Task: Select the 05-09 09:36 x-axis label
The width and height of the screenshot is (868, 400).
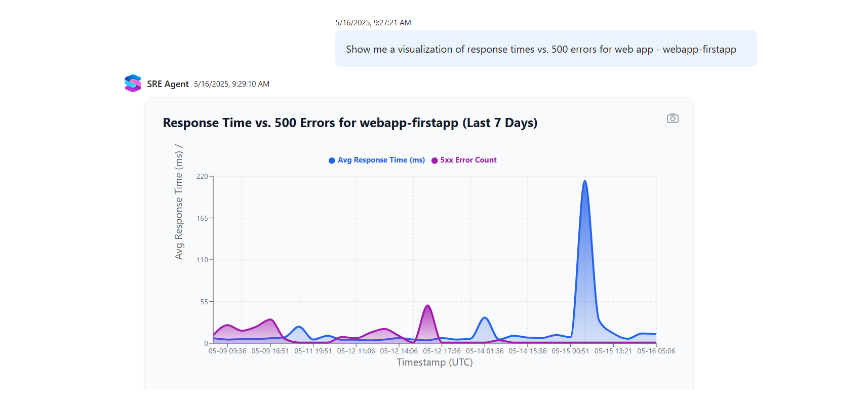Action: tap(227, 351)
